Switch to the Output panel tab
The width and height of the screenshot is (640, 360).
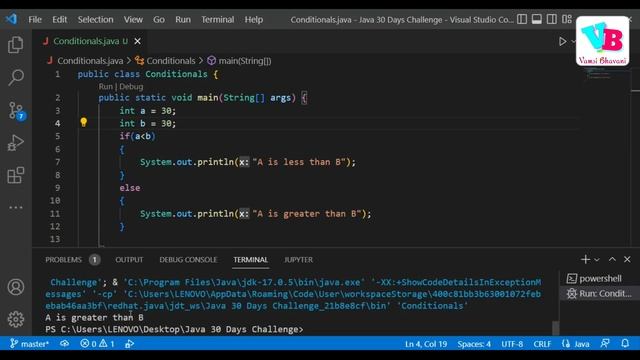point(129,260)
